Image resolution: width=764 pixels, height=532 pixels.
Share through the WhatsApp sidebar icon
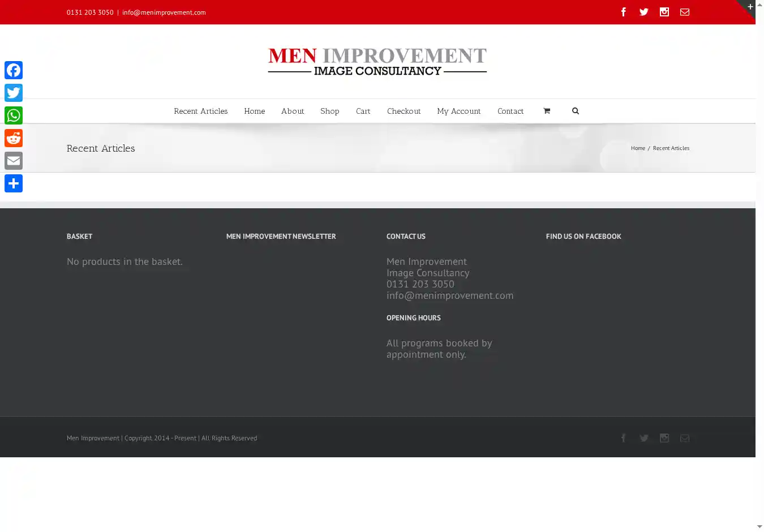tap(14, 115)
